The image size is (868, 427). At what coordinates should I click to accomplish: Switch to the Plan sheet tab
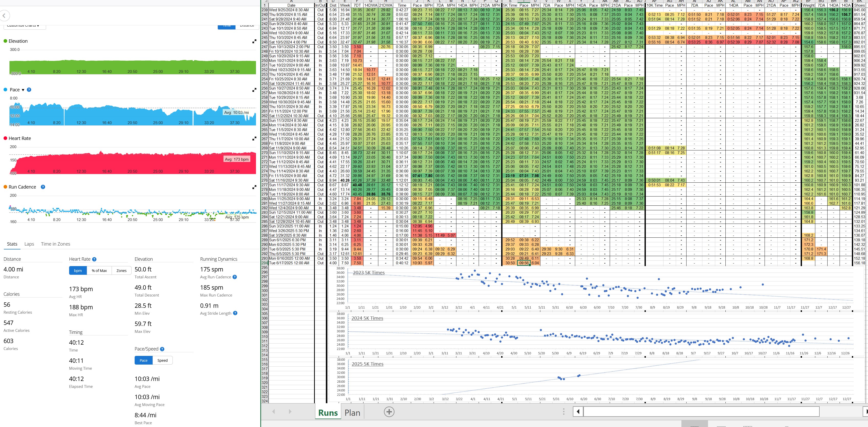pos(352,412)
